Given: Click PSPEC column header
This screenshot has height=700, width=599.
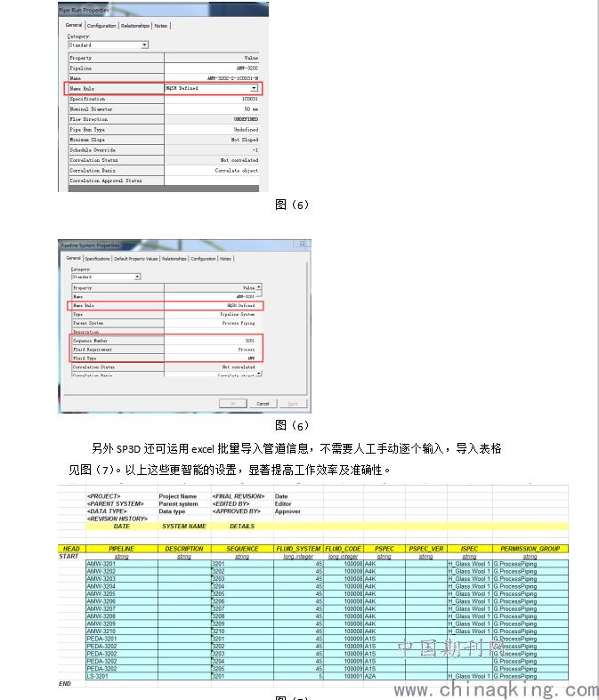Looking at the screenshot, I should pos(384,549).
